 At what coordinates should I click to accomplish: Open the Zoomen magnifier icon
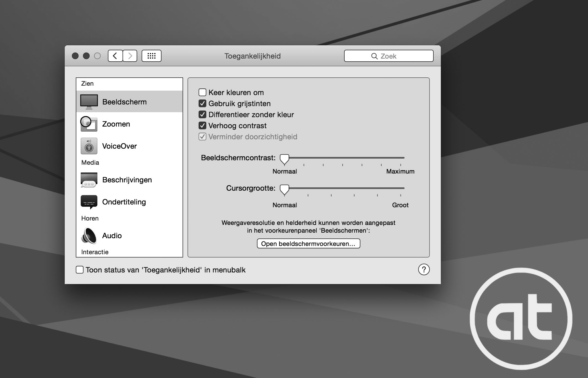pyautogui.click(x=89, y=124)
